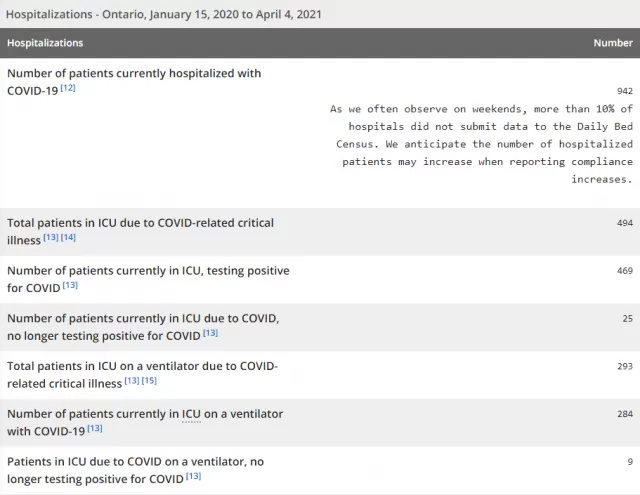Click the value 942 hospitalized patients
The image size is (640, 495).
coord(625,91)
